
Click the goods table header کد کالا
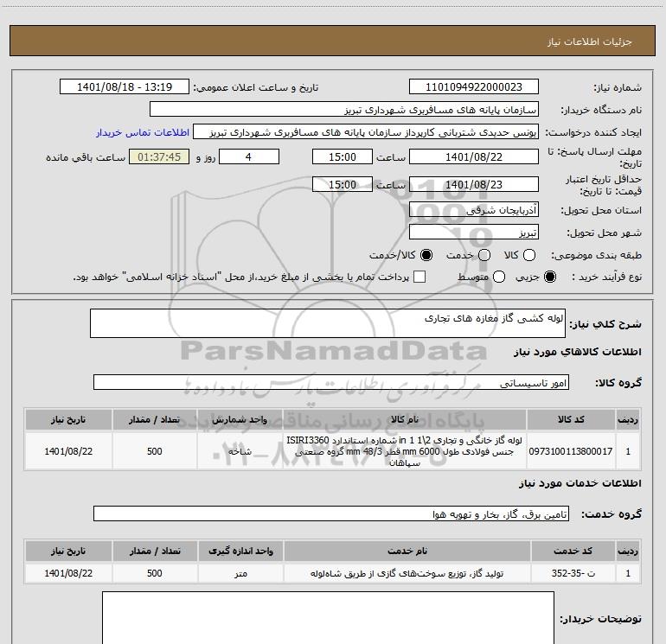click(x=571, y=419)
